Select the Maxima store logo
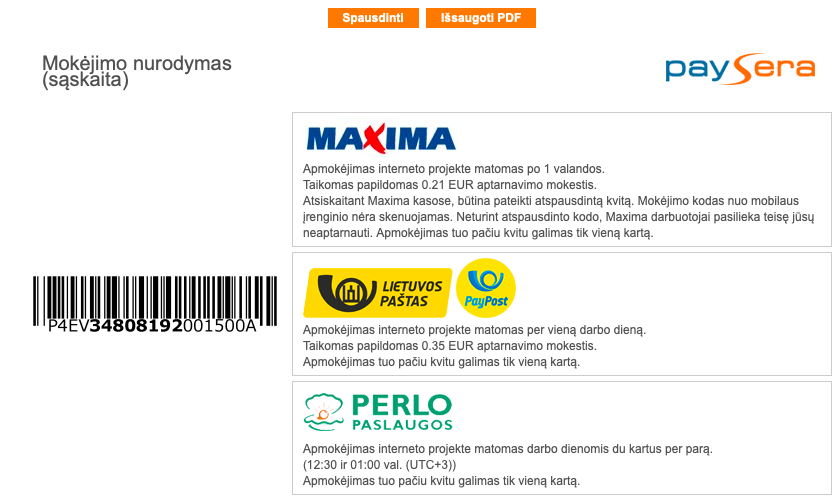Screen dimensions: 840x500 [x=381, y=138]
